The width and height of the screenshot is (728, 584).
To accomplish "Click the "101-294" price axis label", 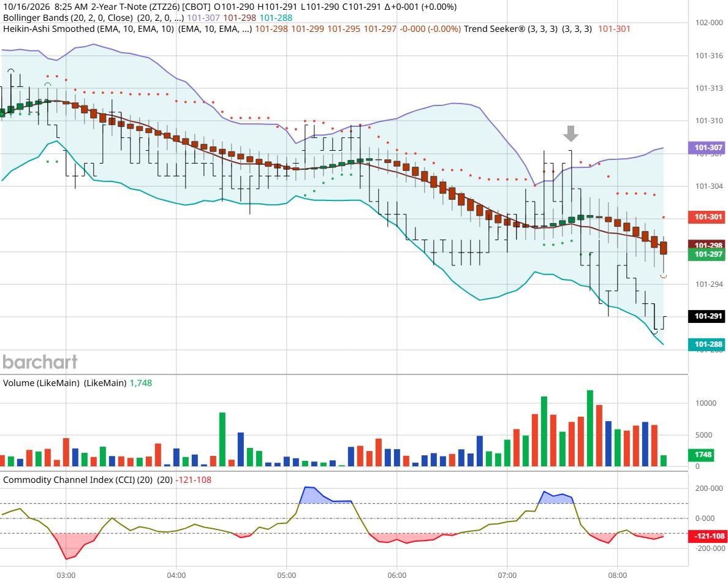I will 709,284.
